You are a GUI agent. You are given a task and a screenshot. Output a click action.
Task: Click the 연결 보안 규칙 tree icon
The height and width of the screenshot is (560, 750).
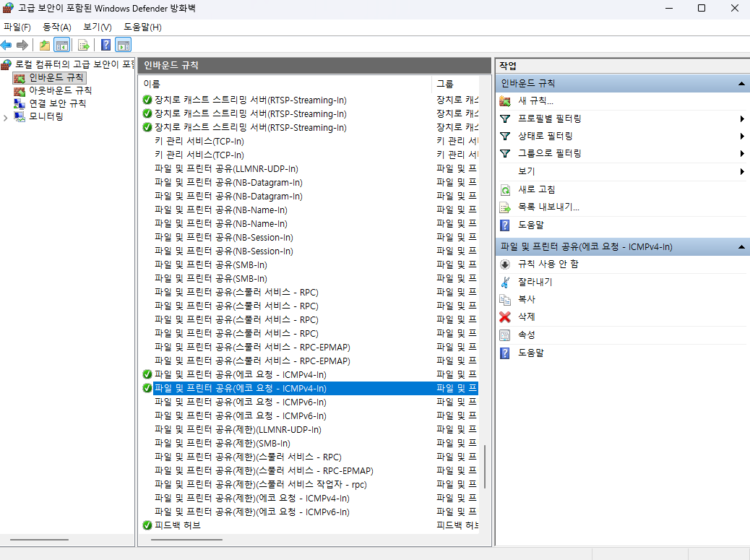tap(19, 104)
